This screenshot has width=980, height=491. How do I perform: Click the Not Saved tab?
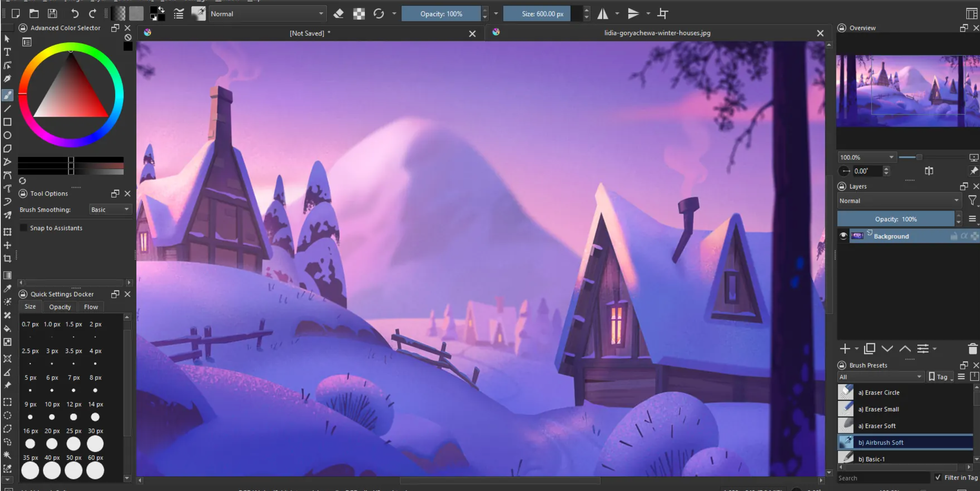[x=307, y=33]
